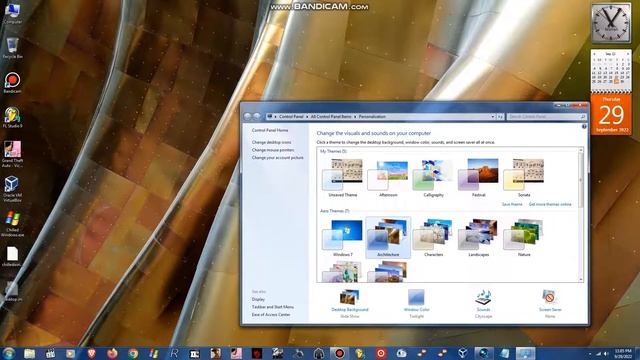Select the Architecture Aero theme
Image resolution: width=640 pixels, height=360 pixels.
[x=388, y=238]
